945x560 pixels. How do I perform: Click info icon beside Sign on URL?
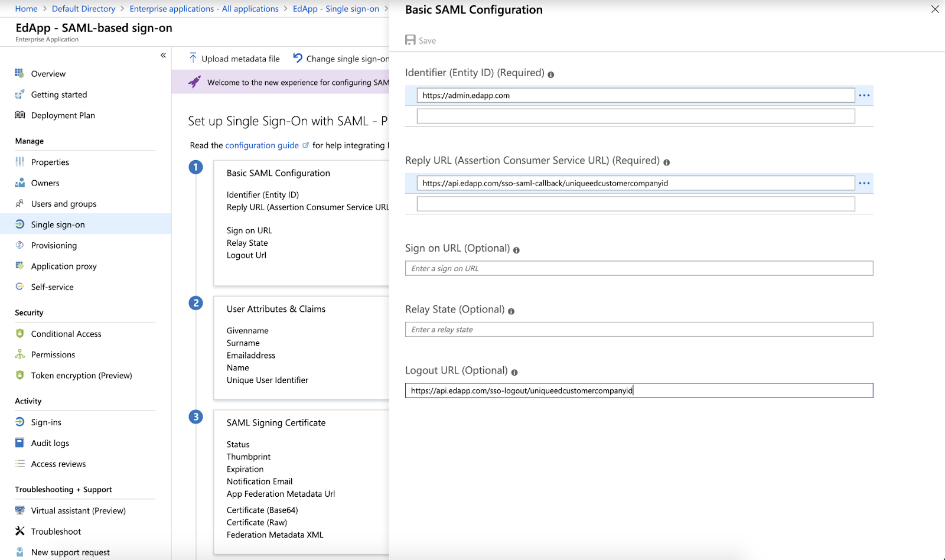[x=517, y=250]
